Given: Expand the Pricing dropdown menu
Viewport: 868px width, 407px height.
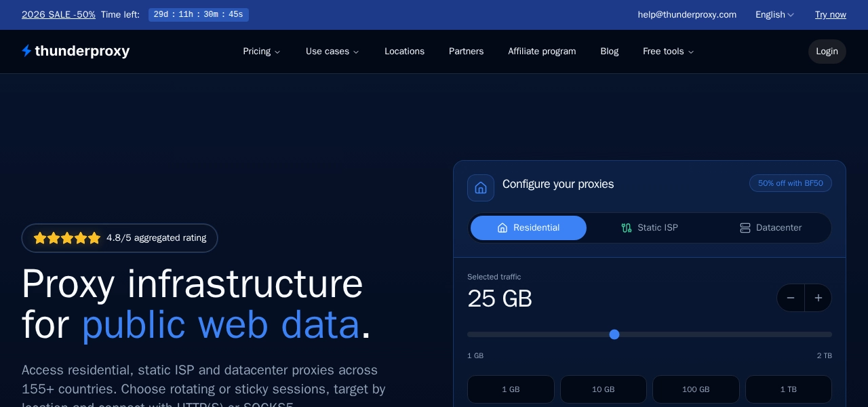Looking at the screenshot, I should click(262, 52).
